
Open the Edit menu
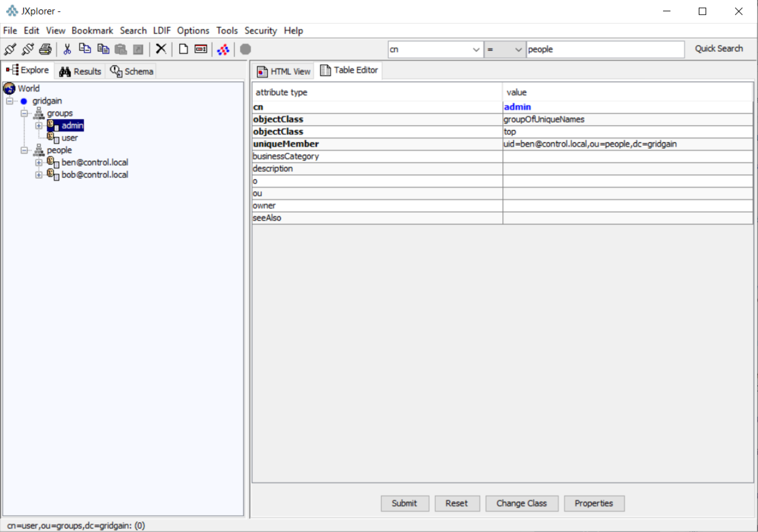[31, 31]
